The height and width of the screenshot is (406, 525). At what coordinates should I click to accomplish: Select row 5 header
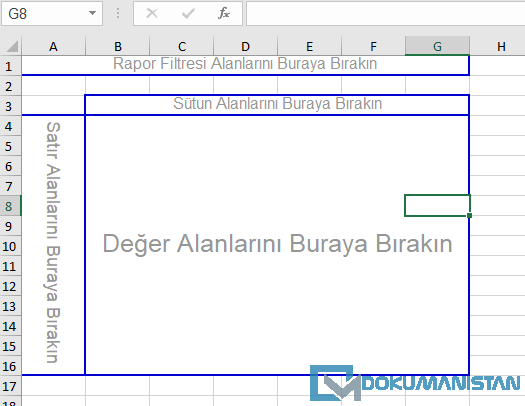(10, 146)
